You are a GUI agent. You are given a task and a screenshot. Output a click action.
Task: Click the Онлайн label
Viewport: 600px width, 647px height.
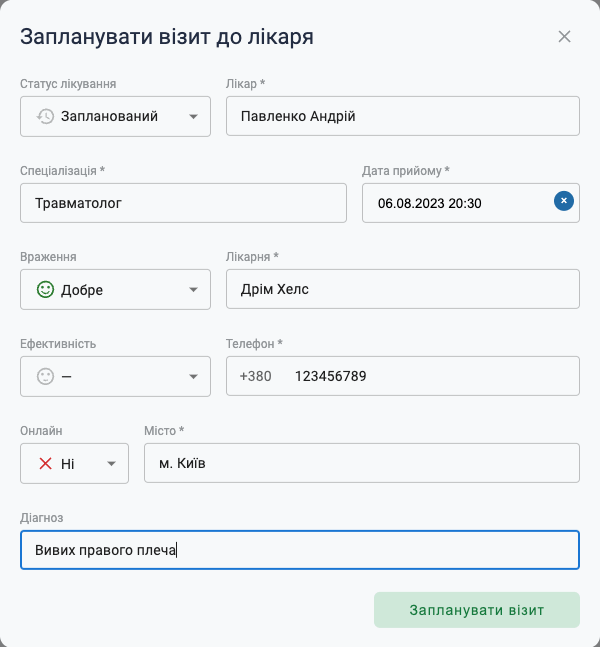click(41, 431)
